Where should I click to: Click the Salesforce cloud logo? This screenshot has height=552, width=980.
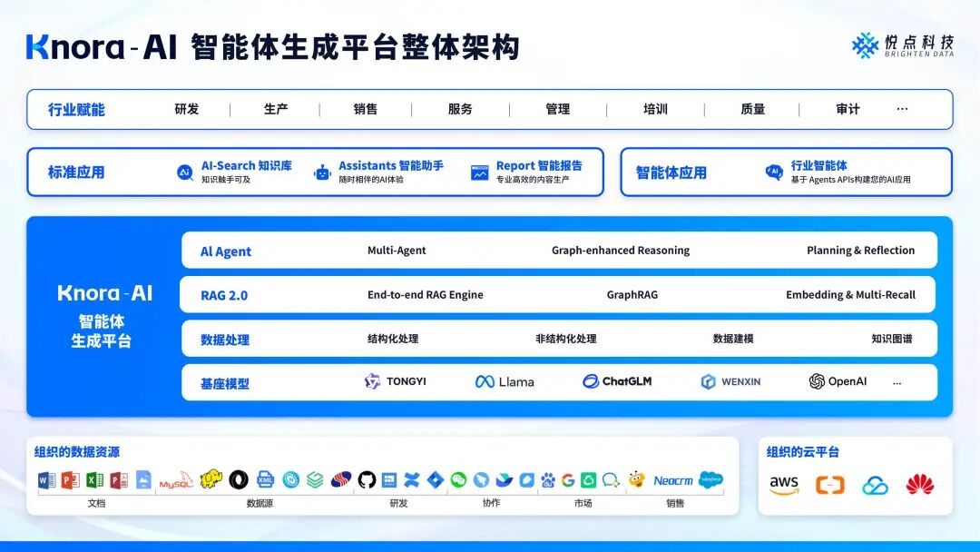pos(710,479)
